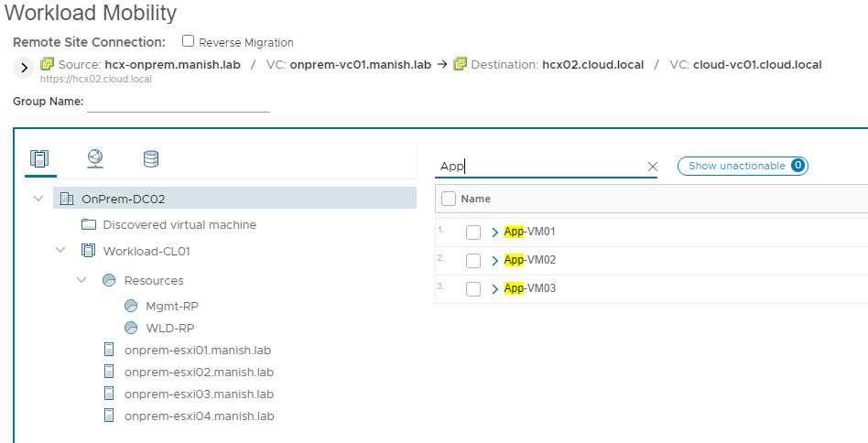The image size is (868, 443).
Task: Enable the Reverse Migration checkbox
Action: coord(189,41)
